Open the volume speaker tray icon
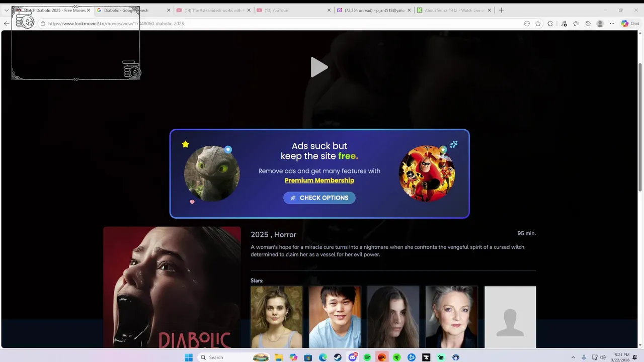The width and height of the screenshot is (644, 362). (x=603, y=357)
